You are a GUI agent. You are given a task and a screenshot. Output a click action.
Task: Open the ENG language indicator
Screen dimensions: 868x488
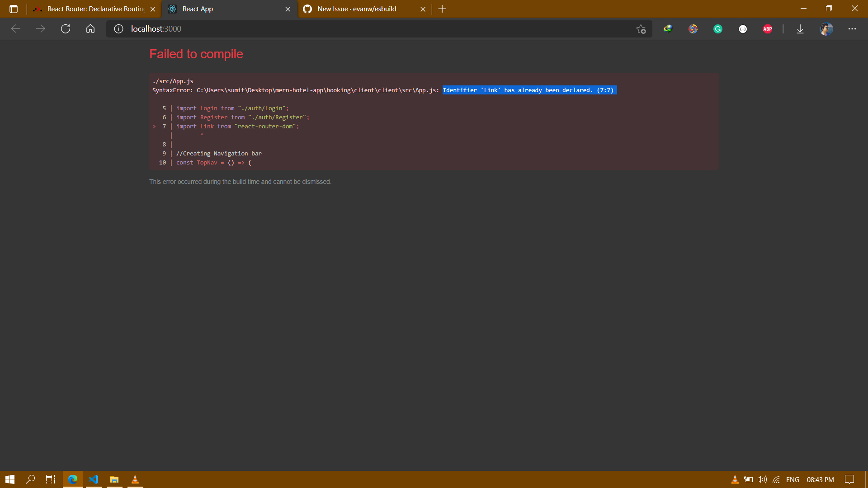tap(793, 479)
